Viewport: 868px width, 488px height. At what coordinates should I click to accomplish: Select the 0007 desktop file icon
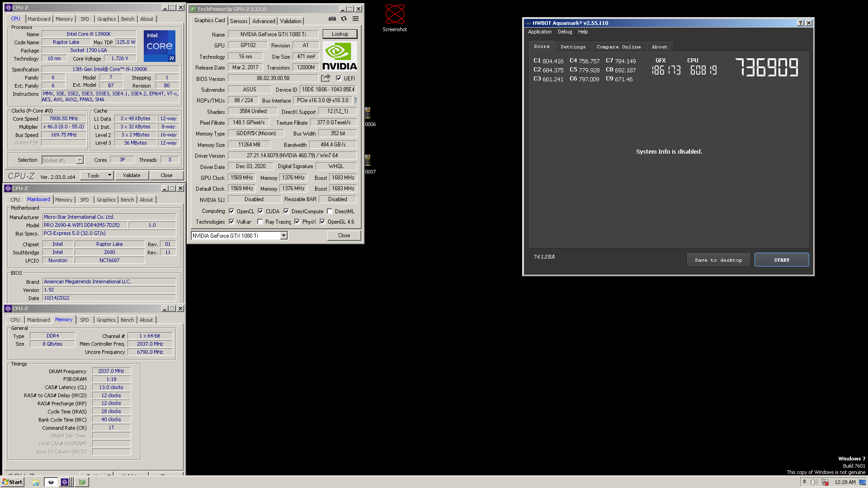(x=368, y=164)
